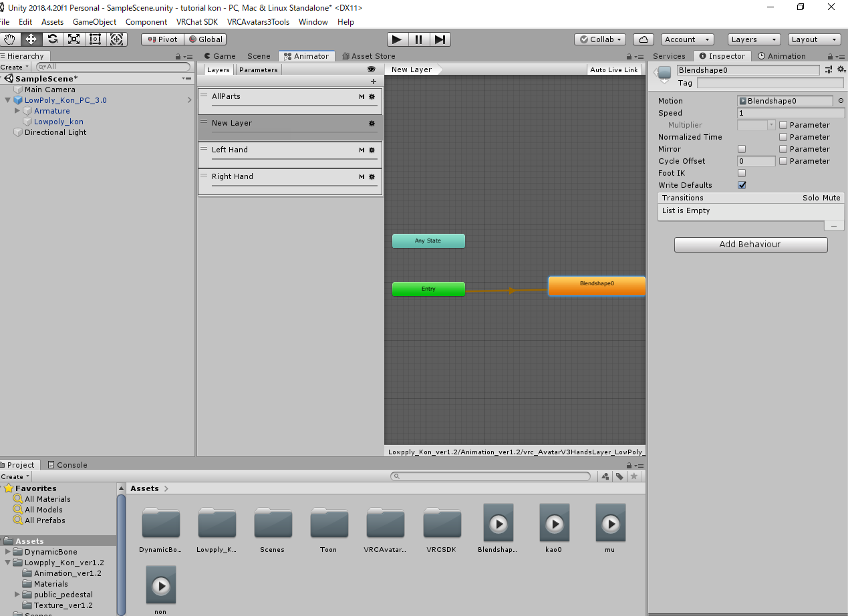The image size is (848, 616).
Task: Select the Scale tool
Action: pyautogui.click(x=74, y=39)
